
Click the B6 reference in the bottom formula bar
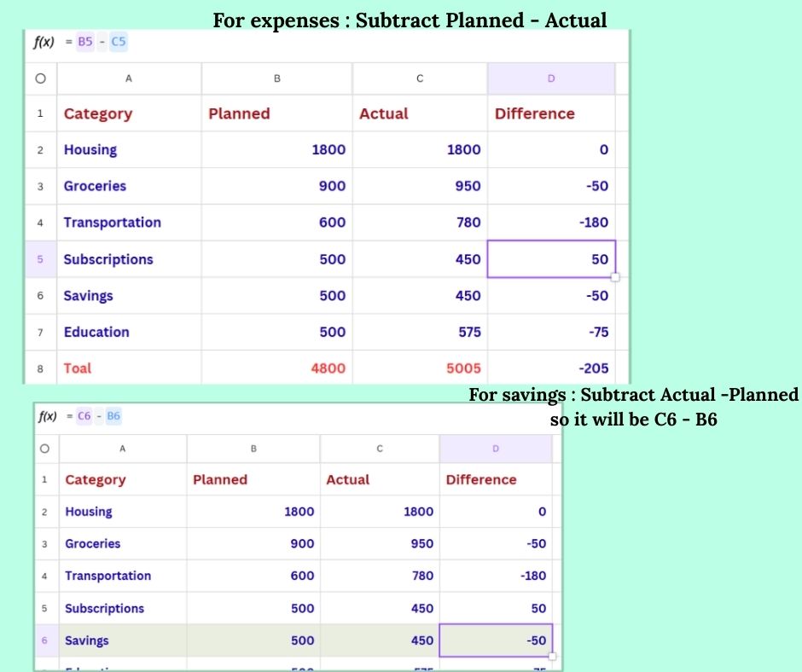point(113,416)
